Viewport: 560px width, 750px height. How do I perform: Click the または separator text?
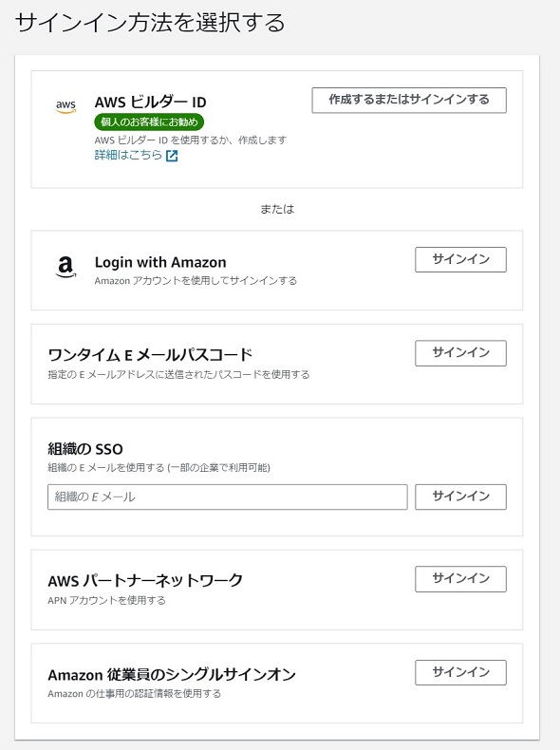tap(277, 209)
